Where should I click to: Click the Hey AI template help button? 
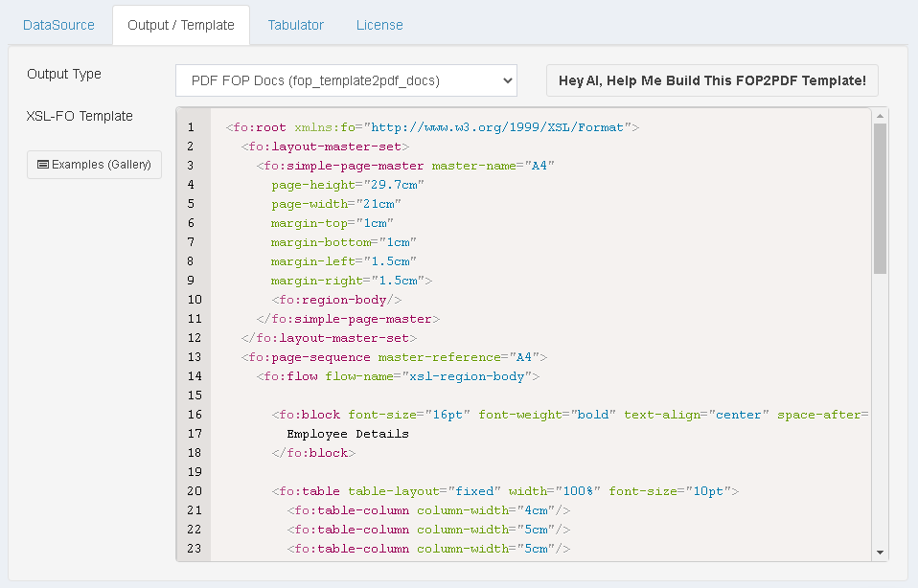click(x=711, y=80)
